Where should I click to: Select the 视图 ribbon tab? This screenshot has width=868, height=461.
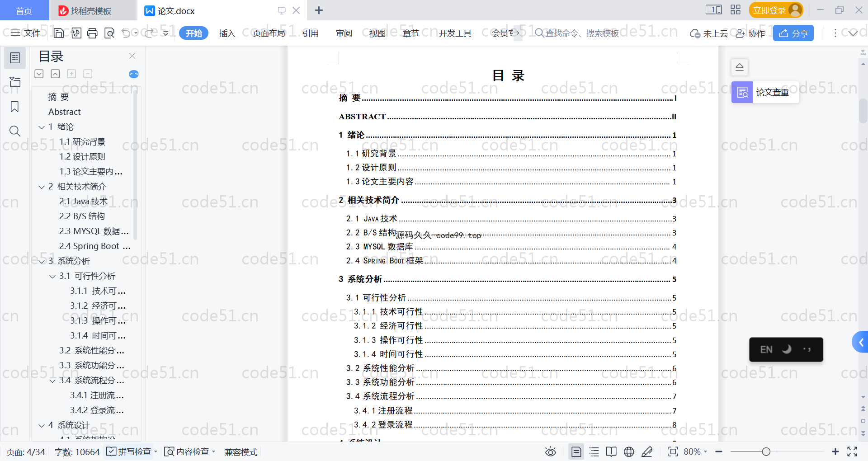(377, 33)
